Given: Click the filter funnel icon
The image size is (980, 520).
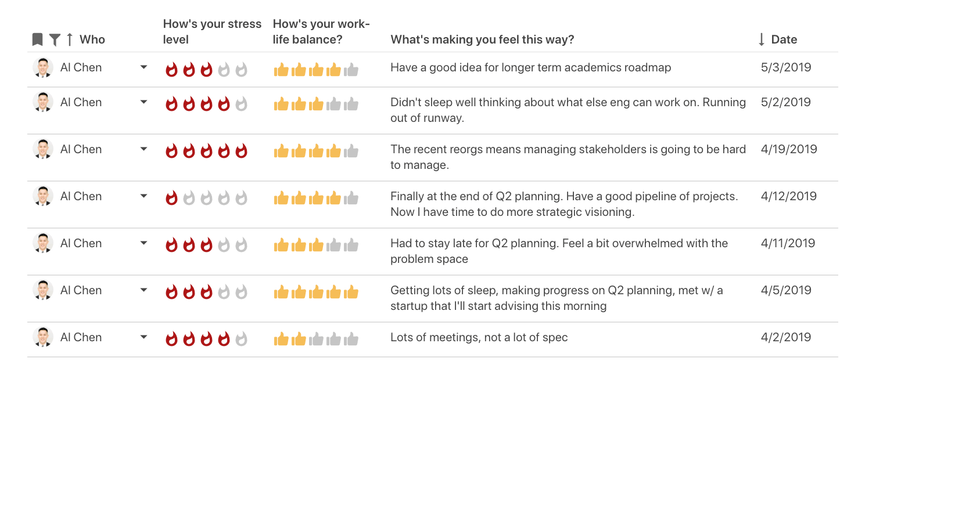Looking at the screenshot, I should pyautogui.click(x=55, y=39).
